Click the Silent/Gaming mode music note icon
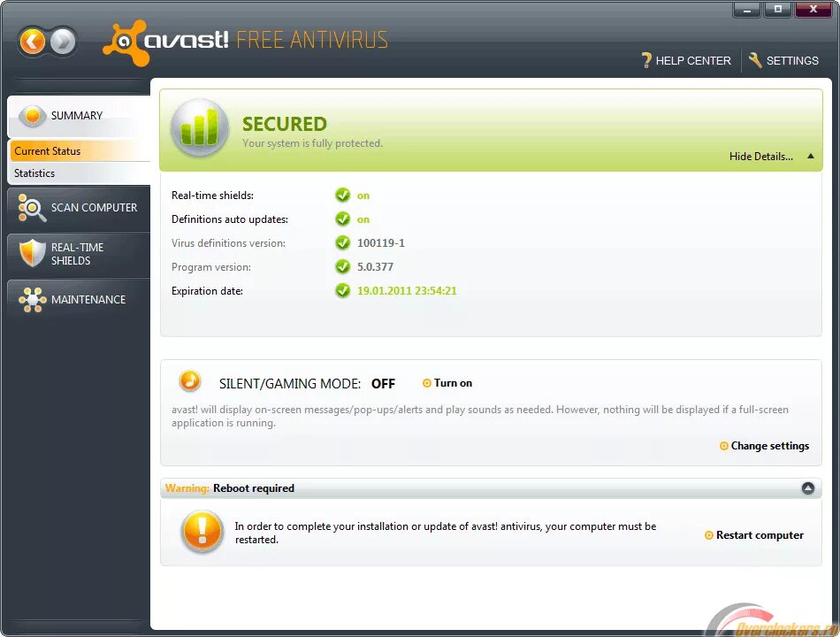The width and height of the screenshot is (840, 637). point(189,380)
